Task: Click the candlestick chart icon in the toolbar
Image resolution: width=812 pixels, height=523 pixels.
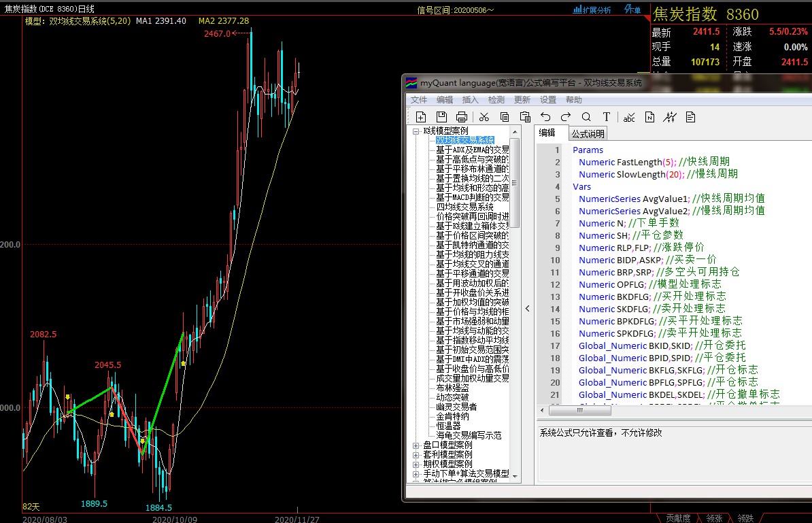Action: (x=670, y=117)
